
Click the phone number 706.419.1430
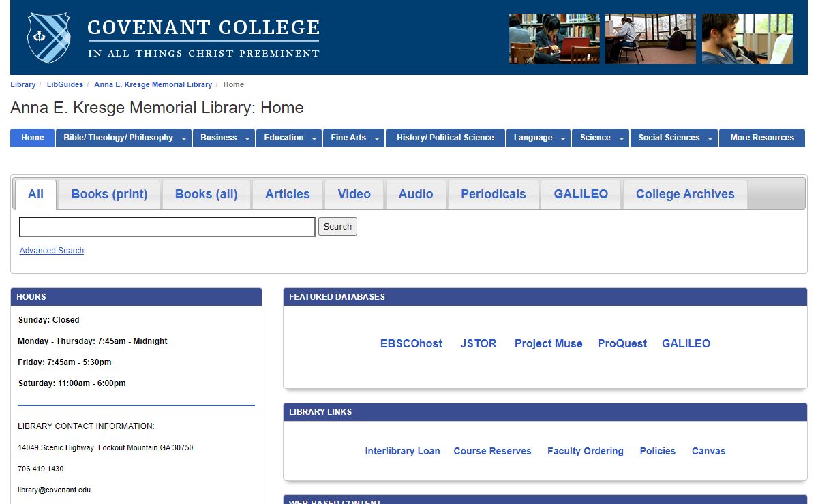[x=41, y=469]
